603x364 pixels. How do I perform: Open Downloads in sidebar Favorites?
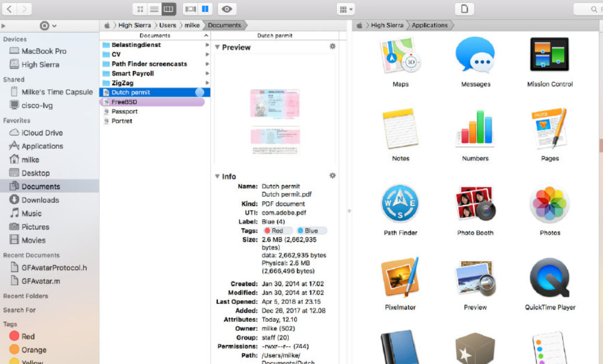[x=34, y=200]
